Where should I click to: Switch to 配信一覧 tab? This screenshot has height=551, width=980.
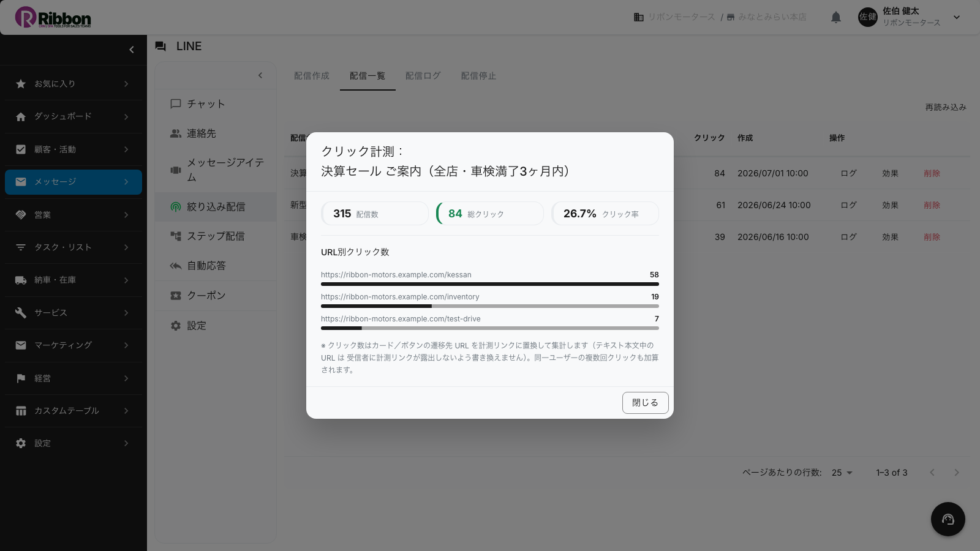click(x=367, y=76)
